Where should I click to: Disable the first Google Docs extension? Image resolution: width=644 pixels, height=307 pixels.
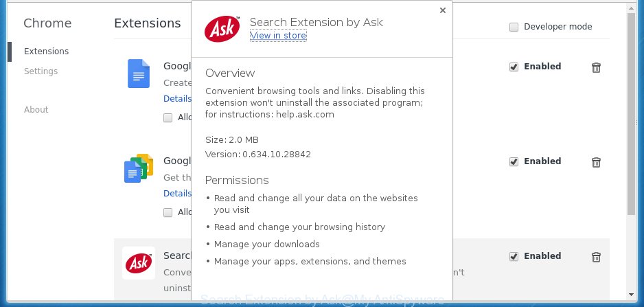pyautogui.click(x=514, y=67)
